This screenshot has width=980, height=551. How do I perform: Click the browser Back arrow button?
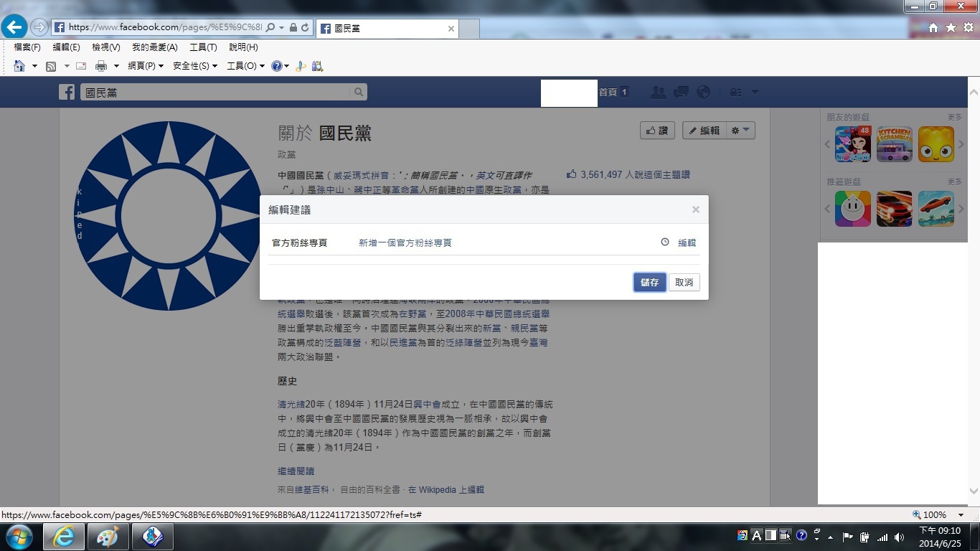pos(14,27)
